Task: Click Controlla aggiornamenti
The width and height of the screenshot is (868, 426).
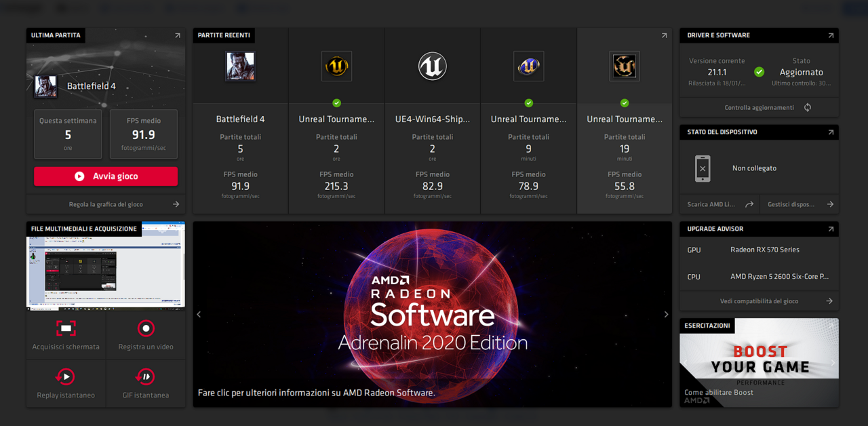Action: (759, 107)
